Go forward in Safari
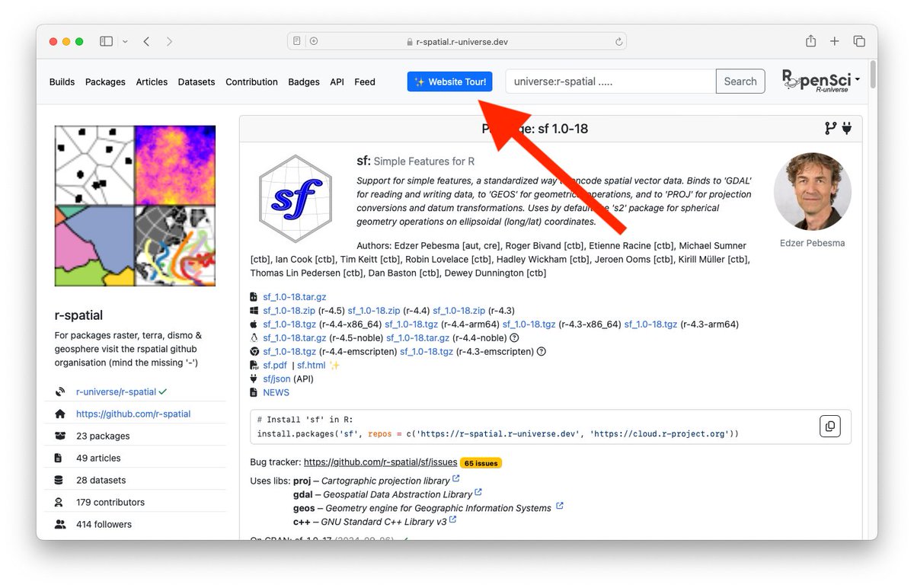The height and width of the screenshot is (588, 914). (169, 41)
